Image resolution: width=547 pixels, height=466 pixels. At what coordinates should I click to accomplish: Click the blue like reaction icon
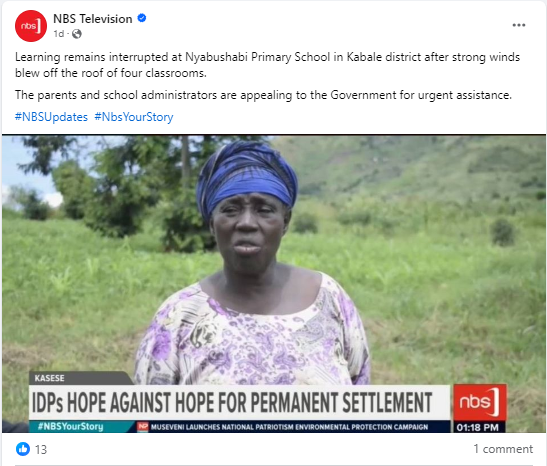[x=23, y=449]
